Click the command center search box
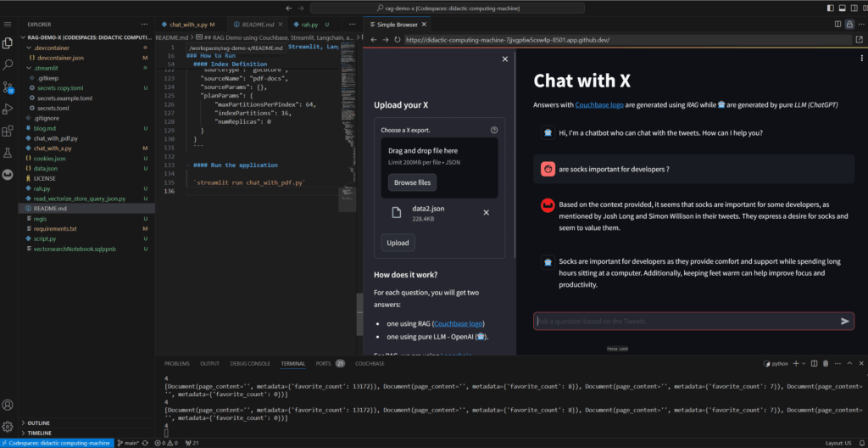 pyautogui.click(x=448, y=8)
